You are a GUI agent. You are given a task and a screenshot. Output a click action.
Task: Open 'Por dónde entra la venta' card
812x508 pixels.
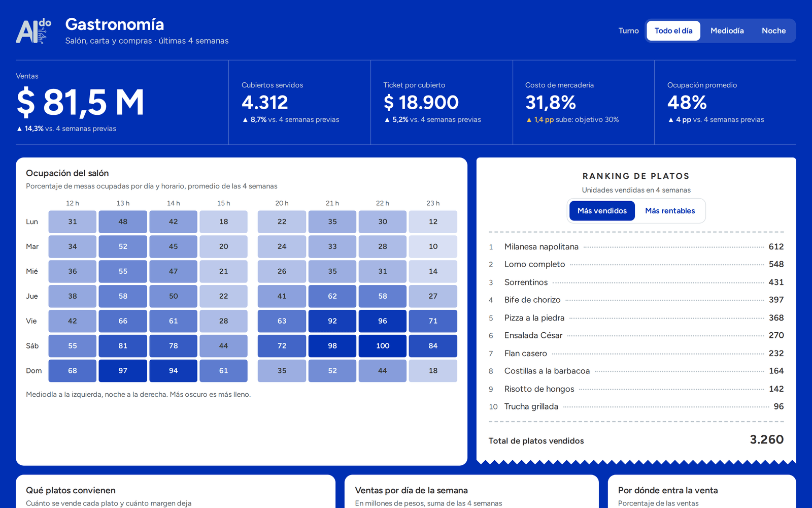click(702, 492)
